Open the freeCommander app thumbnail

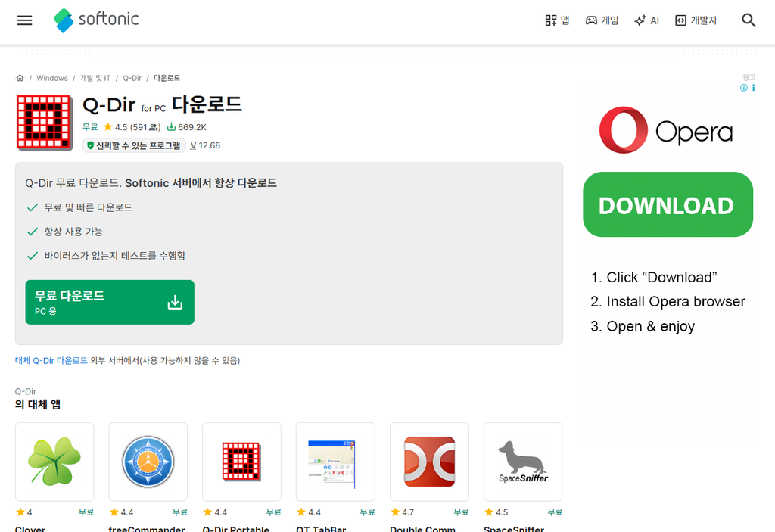[148, 462]
